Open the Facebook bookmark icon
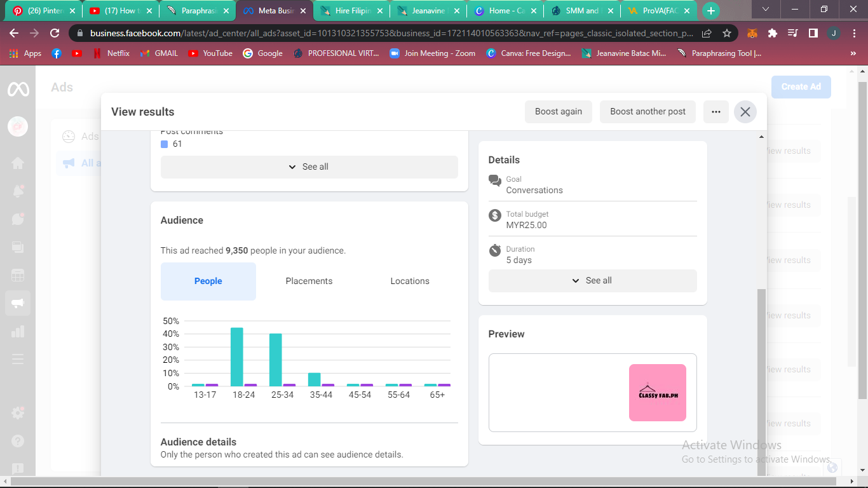The height and width of the screenshot is (488, 868). [x=57, y=53]
